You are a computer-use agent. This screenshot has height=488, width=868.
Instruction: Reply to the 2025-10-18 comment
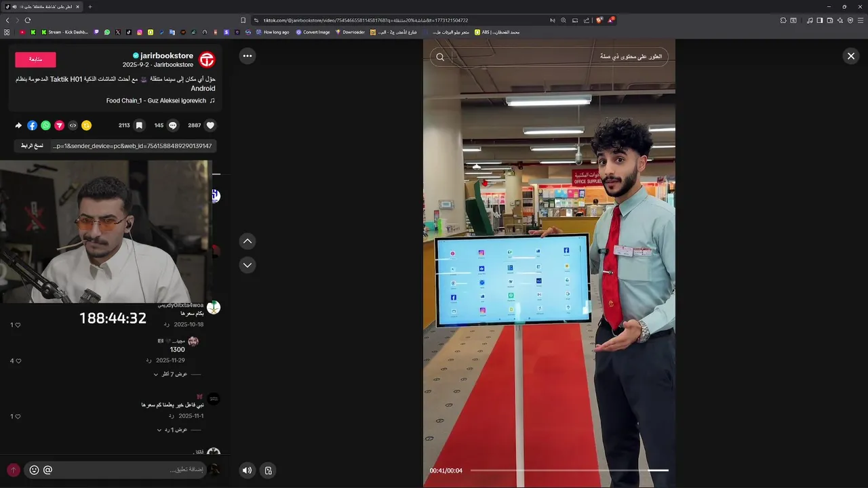pos(167,325)
